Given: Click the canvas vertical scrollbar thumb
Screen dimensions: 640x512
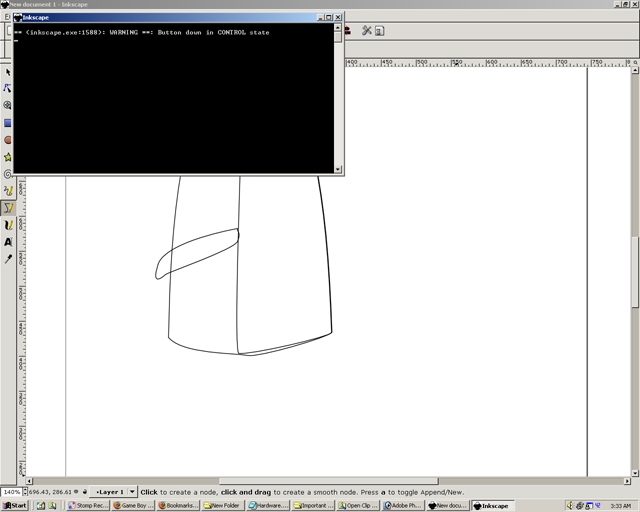Looking at the screenshot, I should click(x=635, y=272).
